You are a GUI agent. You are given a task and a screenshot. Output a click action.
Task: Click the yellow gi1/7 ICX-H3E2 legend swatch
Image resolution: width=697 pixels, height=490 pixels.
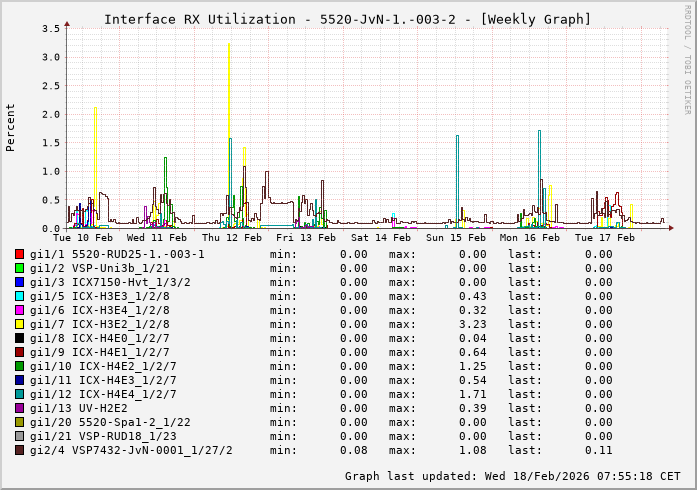[x=20, y=324]
